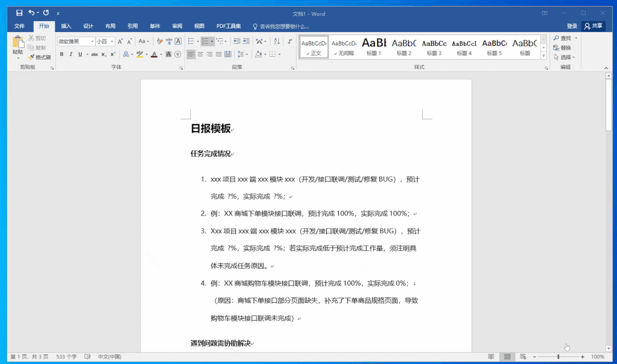
Task: Open the borders dropdown
Action: (x=279, y=54)
